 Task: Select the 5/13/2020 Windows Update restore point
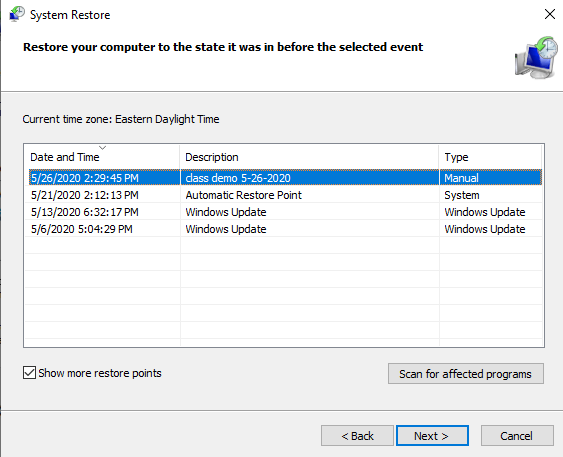click(285, 212)
